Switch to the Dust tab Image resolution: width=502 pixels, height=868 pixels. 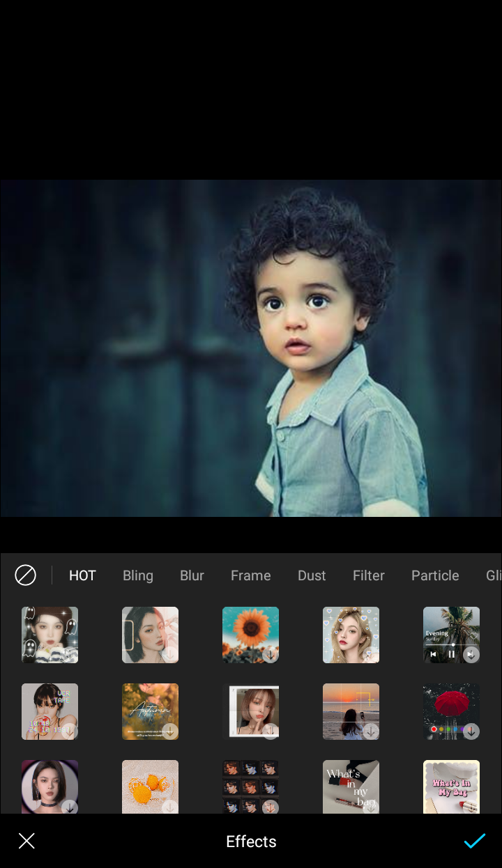tap(312, 575)
